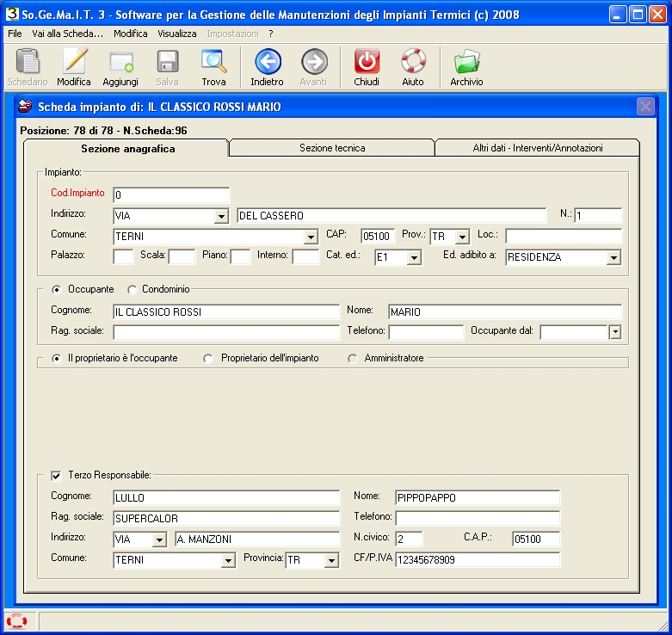Open the Visualizza menu
The height and width of the screenshot is (635, 672).
click(x=177, y=34)
